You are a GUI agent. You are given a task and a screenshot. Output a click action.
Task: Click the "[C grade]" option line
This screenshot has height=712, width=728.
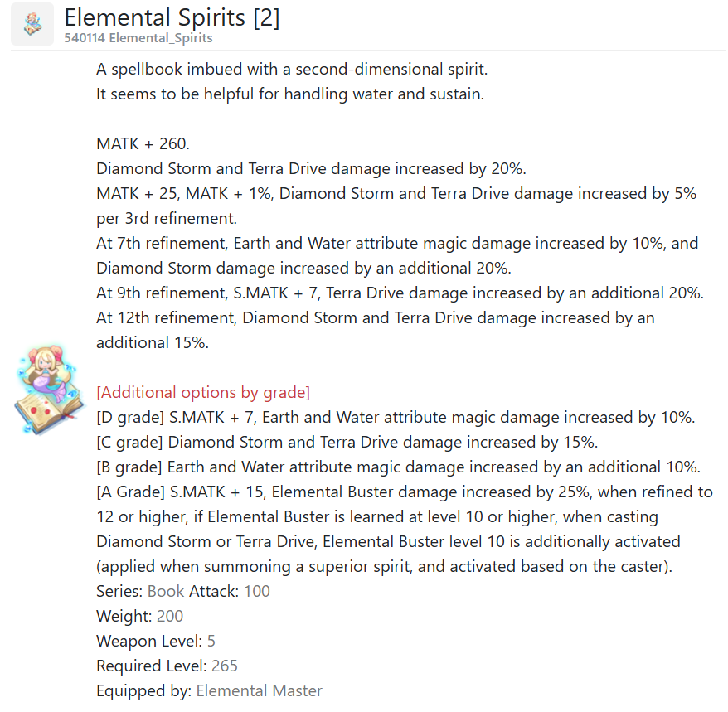(347, 442)
